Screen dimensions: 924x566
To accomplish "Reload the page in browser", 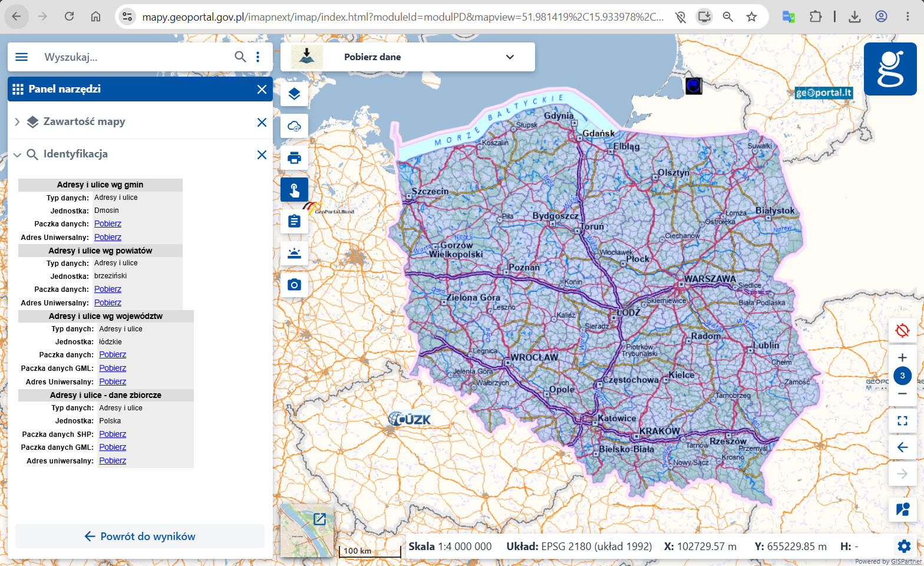I will tap(70, 17).
